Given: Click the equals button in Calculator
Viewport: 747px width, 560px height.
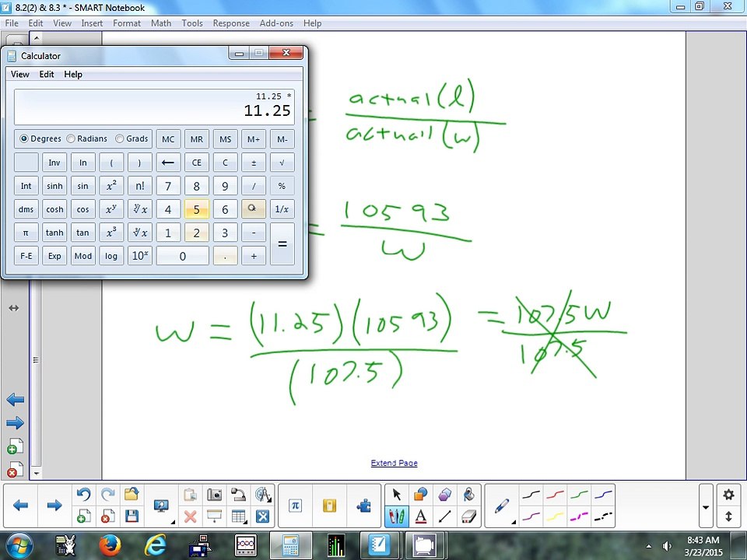Looking at the screenshot, I should click(282, 243).
